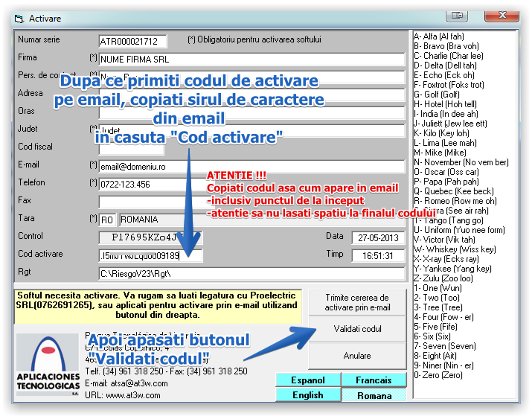The height and width of the screenshot is (419, 532).
Task: Switch language to Espanol
Action: click(x=307, y=380)
